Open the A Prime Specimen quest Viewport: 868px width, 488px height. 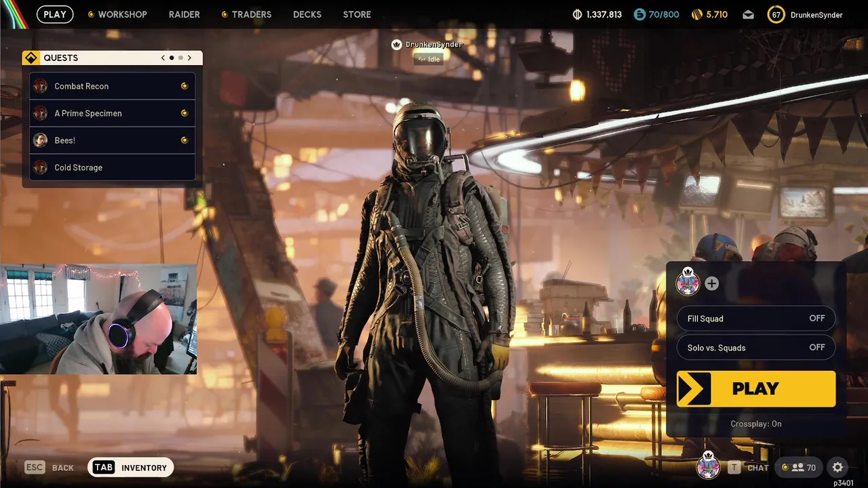click(113, 113)
